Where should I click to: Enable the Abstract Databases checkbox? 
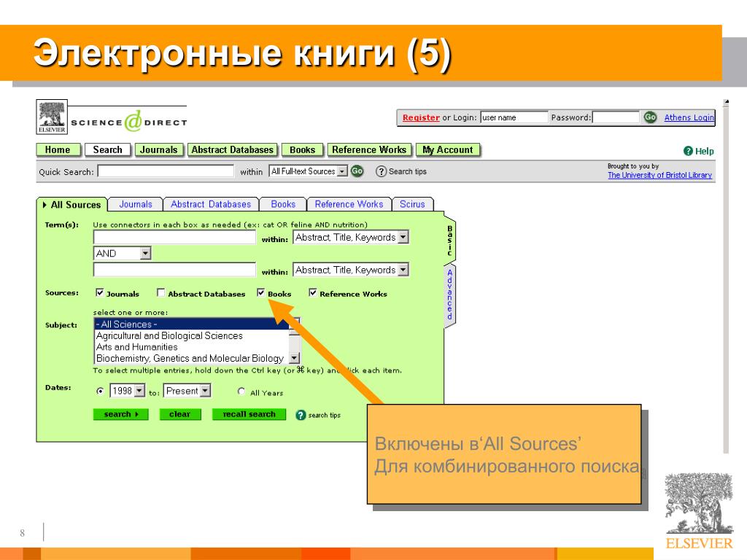161,292
